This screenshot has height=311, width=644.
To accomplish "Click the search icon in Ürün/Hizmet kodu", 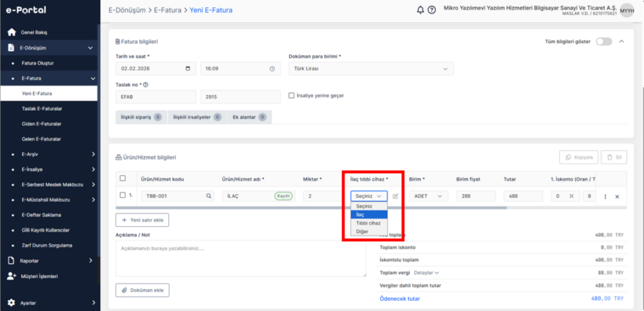I will point(209,196).
